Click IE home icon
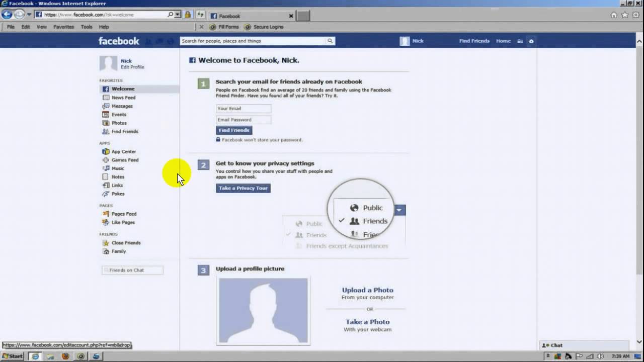This screenshot has width=644, height=362. point(614,15)
